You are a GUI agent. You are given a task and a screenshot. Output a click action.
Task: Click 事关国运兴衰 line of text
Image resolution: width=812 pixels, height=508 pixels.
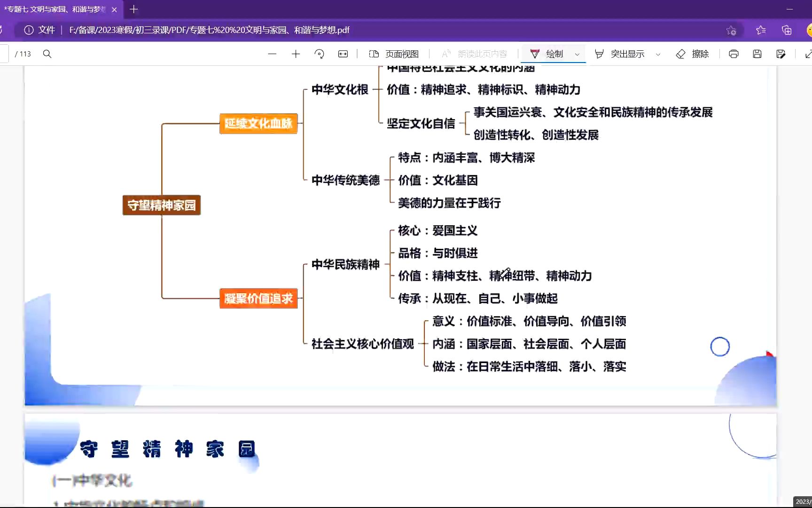click(x=593, y=112)
